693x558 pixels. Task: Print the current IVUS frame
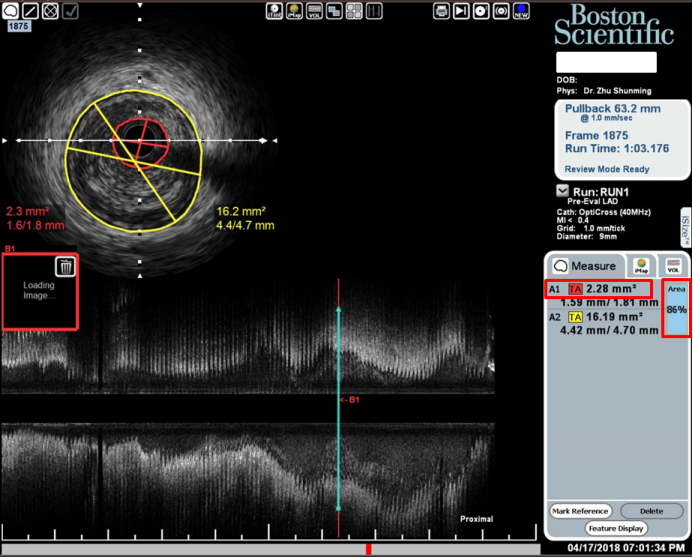pyautogui.click(x=441, y=11)
